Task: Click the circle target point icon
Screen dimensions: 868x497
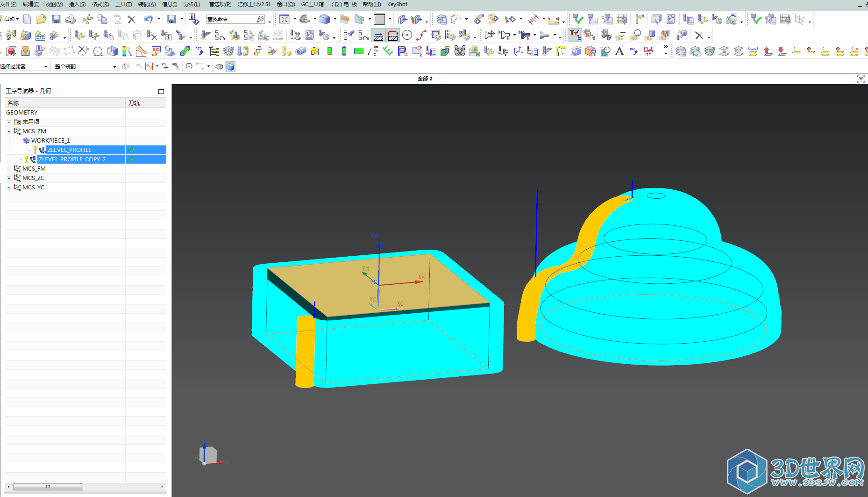Action: 407,35
